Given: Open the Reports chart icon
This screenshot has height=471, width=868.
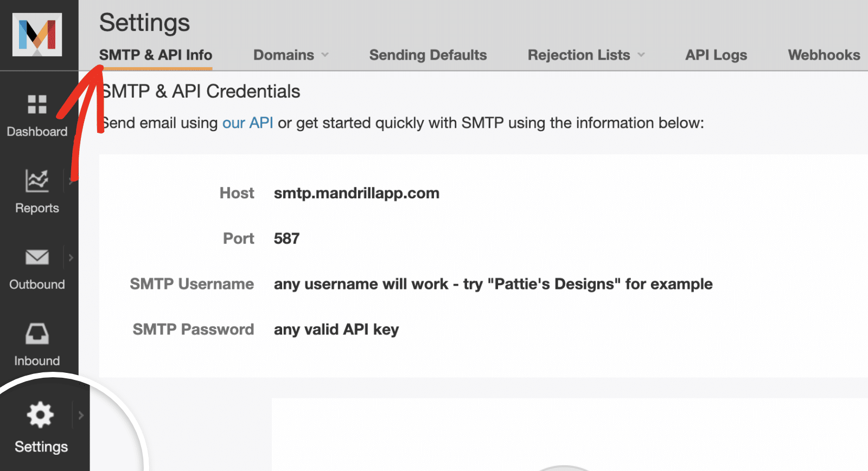Looking at the screenshot, I should (37, 180).
